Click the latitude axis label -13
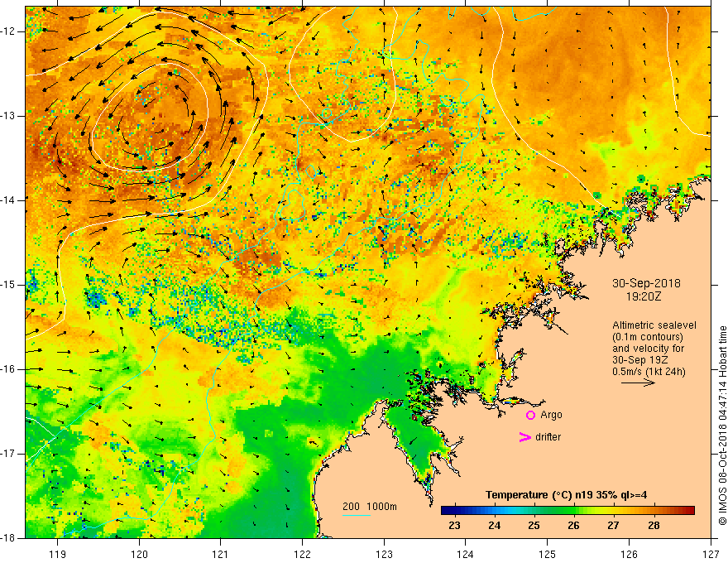Screen dimensions: 728x563 (9, 116)
